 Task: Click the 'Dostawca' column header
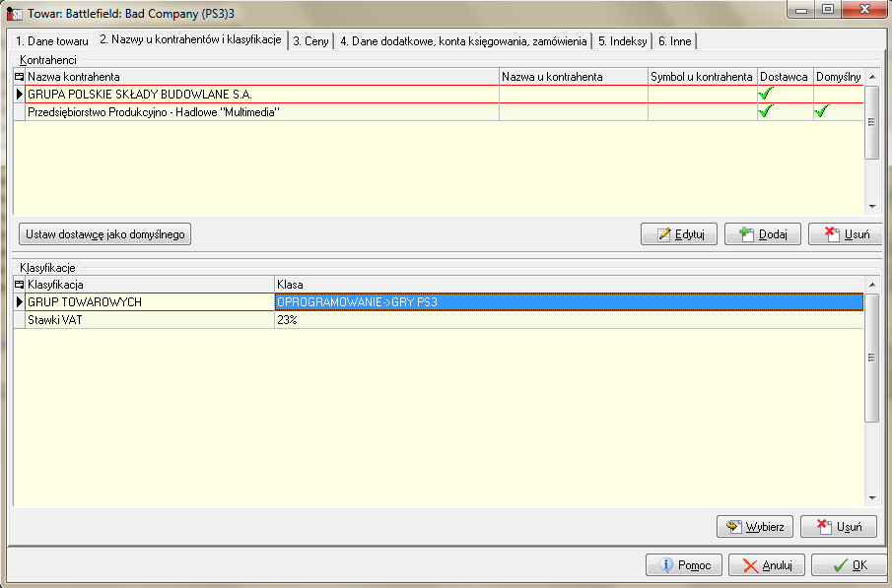pyautogui.click(x=786, y=77)
